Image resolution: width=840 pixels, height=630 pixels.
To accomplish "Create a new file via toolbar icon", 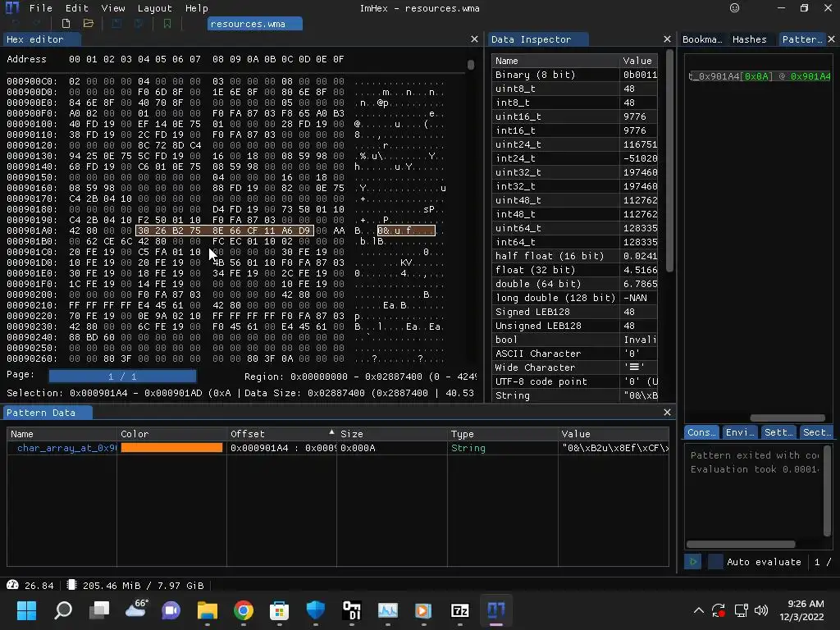I will pos(66,24).
